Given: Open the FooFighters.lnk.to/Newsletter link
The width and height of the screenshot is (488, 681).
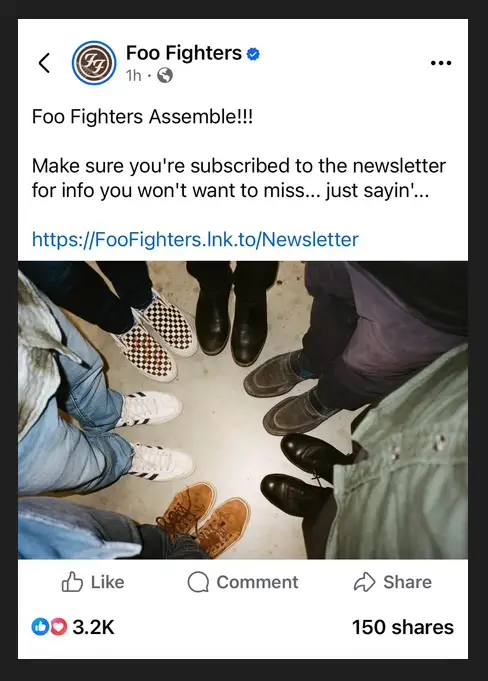Looking at the screenshot, I should 195,239.
